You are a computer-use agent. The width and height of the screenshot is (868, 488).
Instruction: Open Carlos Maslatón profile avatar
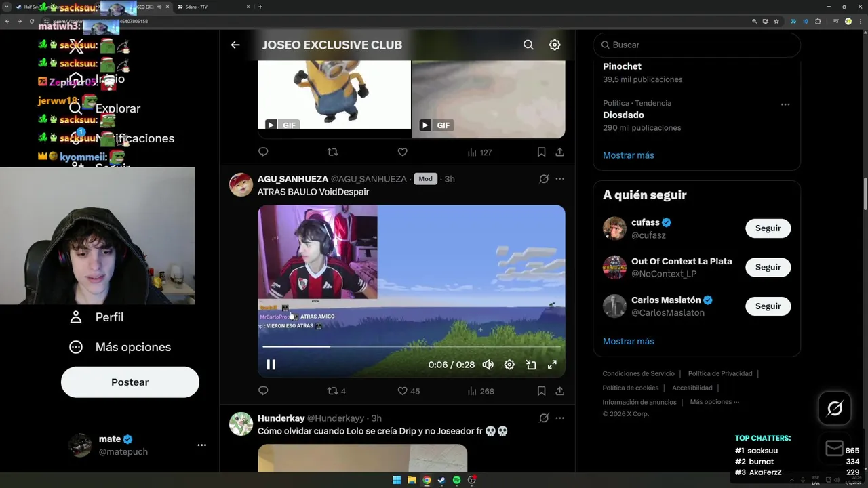(614, 306)
